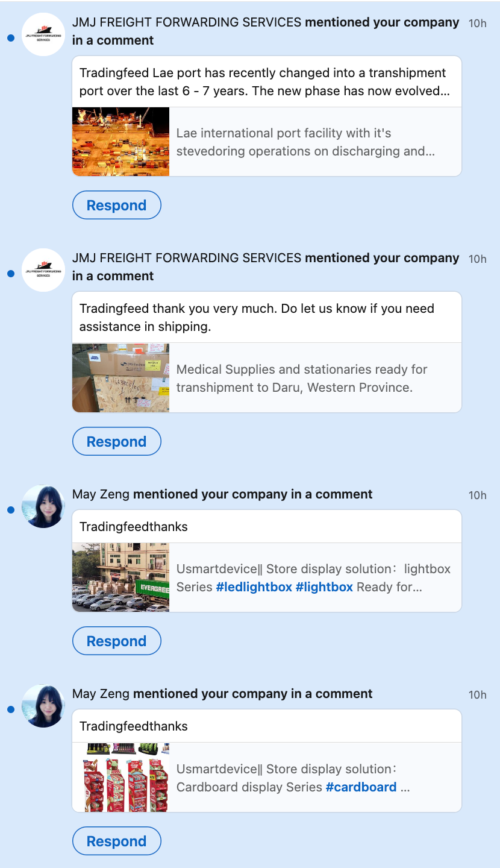Open JMJ Freight logo on second notification
500x868 pixels.
click(43, 270)
